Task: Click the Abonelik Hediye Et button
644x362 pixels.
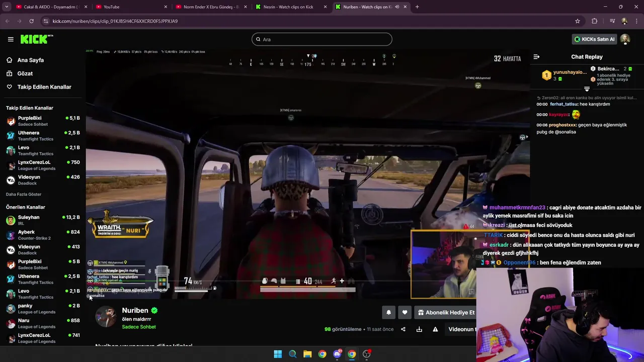Action: pos(446,312)
